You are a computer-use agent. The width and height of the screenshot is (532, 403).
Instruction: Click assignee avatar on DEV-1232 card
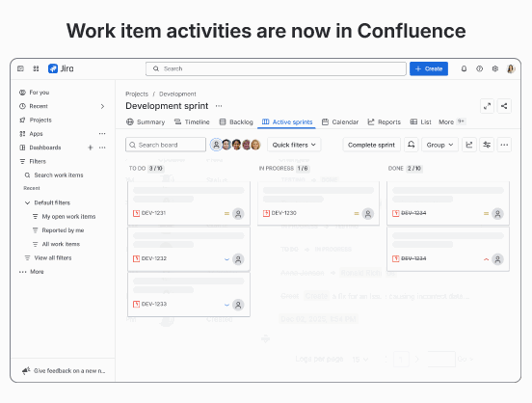point(238,259)
